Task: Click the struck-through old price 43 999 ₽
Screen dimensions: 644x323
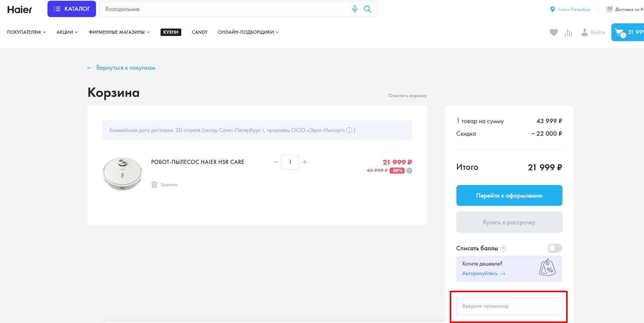Action: click(377, 171)
